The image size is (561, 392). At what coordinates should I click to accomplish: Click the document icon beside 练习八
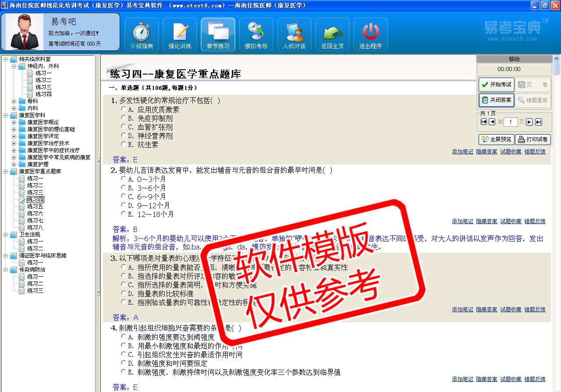(22, 228)
